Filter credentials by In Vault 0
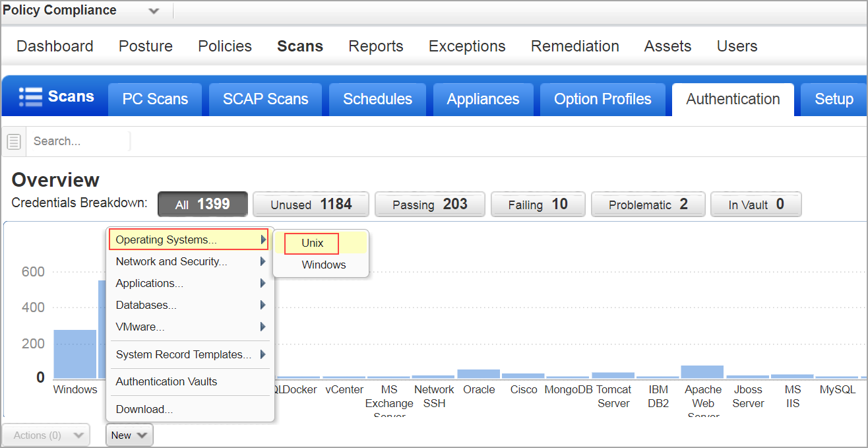This screenshot has width=868, height=448. coord(756,205)
